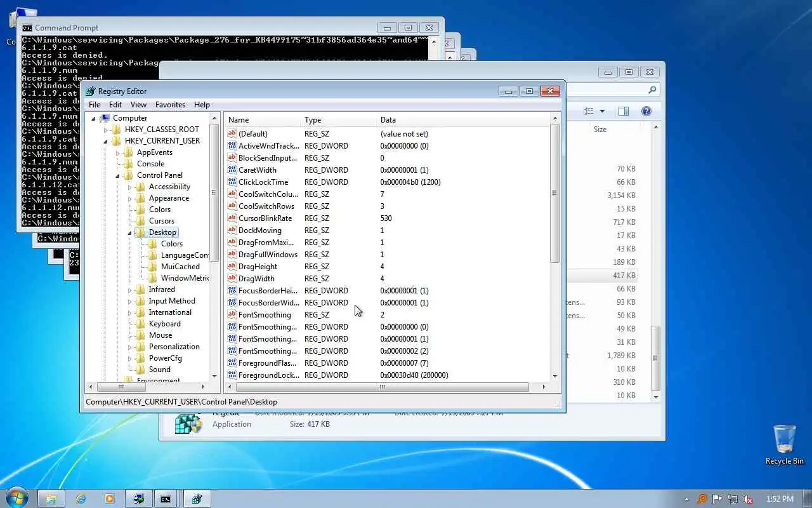Click the CursorBlinkRate string value icon
The width and height of the screenshot is (812, 508).
click(232, 218)
